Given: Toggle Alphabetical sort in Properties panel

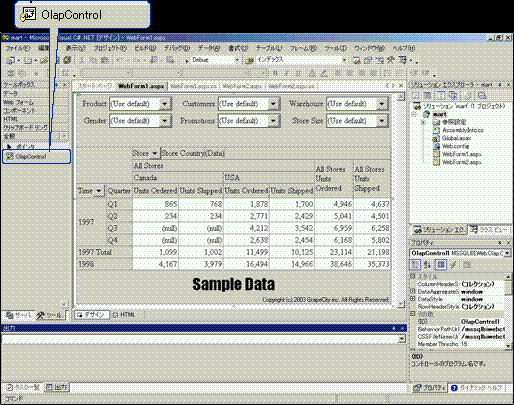Looking at the screenshot, I should pyautogui.click(x=427, y=265).
